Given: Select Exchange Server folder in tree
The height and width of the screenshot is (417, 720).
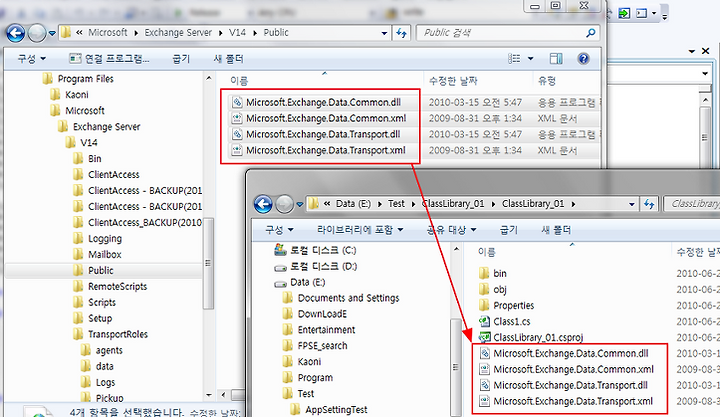Looking at the screenshot, I should (x=99, y=126).
